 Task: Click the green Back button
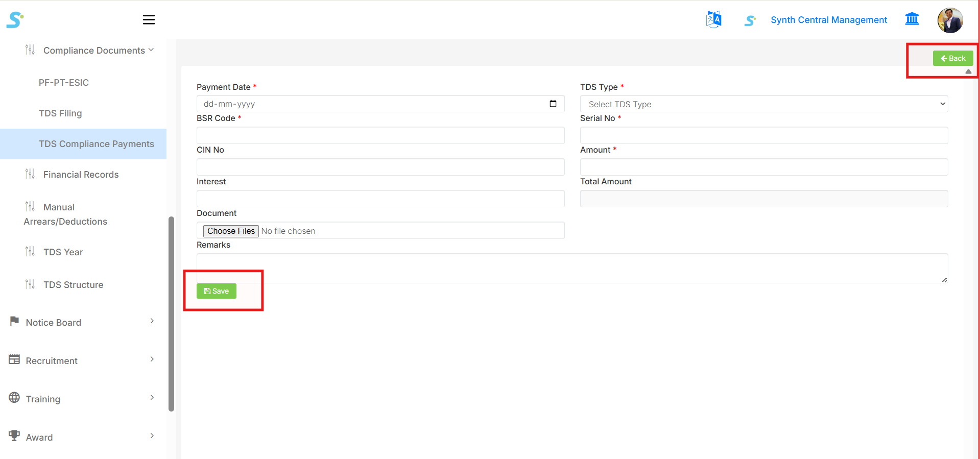952,58
